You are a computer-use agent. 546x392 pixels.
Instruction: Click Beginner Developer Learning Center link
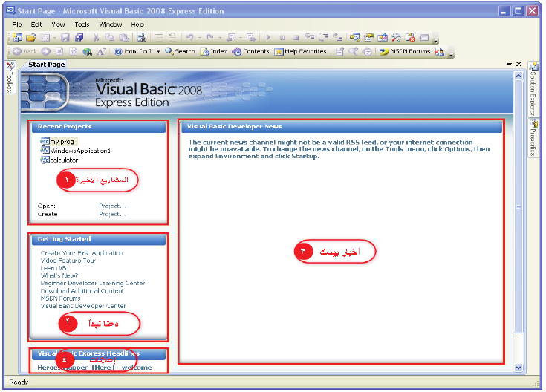93,284
